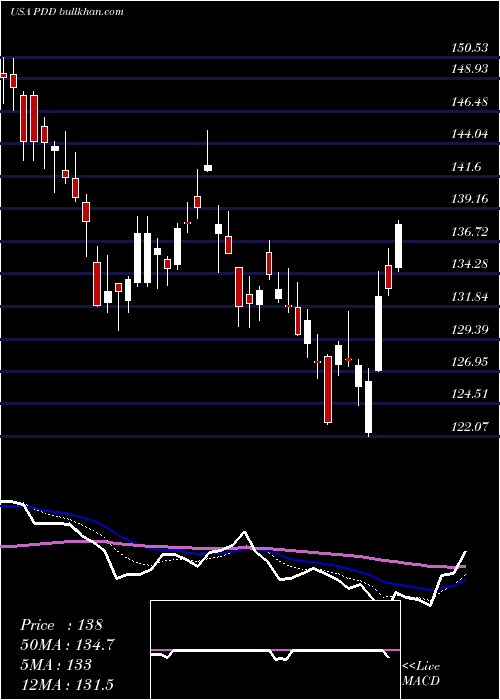
Task: Click the 126.95 price level label
Action: [x=469, y=362]
